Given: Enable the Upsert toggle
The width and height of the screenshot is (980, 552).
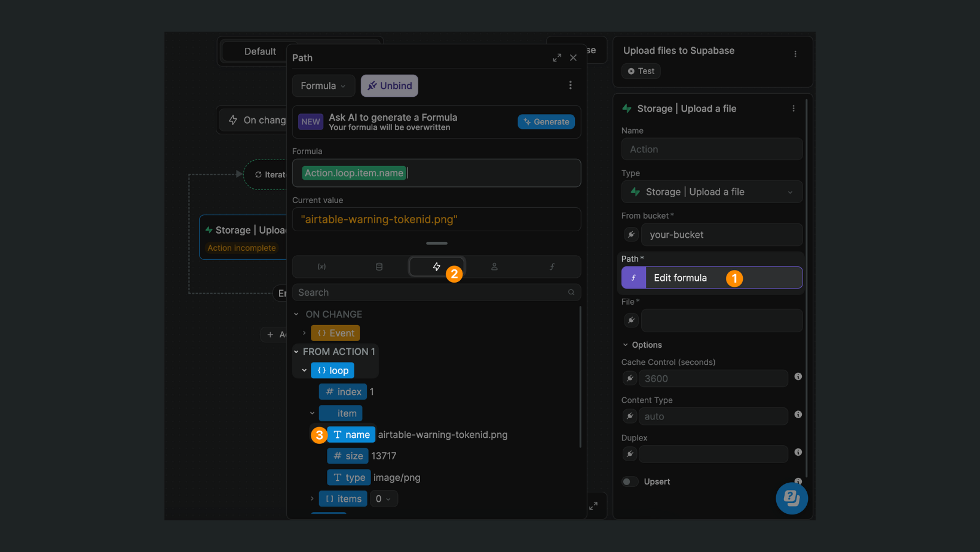Looking at the screenshot, I should pos(629,482).
